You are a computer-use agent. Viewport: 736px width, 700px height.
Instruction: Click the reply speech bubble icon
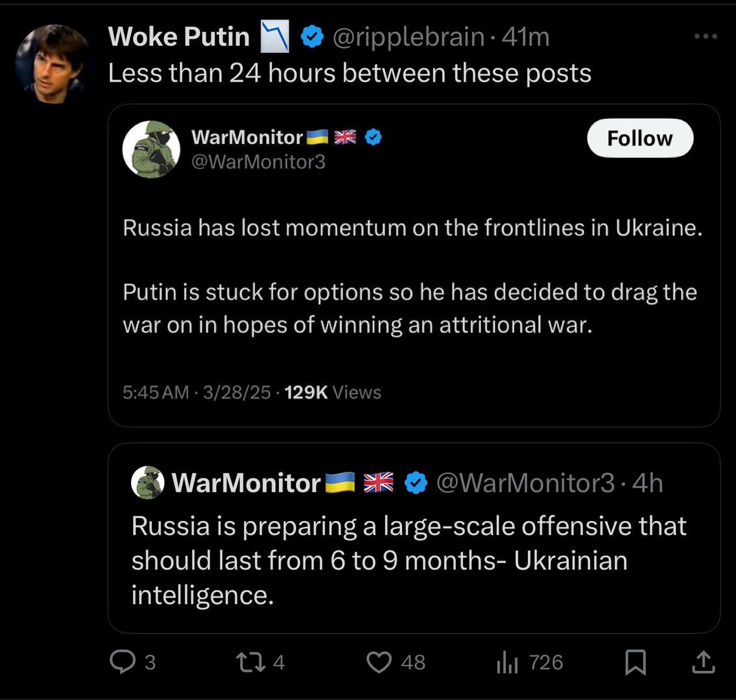pos(122,661)
